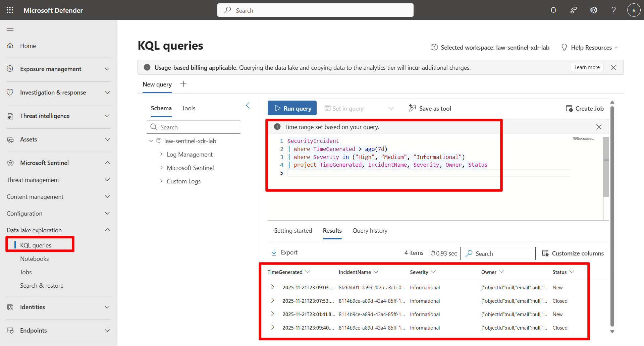Click the query editor minimap
This screenshot has height=346, width=644.
tap(584, 138)
